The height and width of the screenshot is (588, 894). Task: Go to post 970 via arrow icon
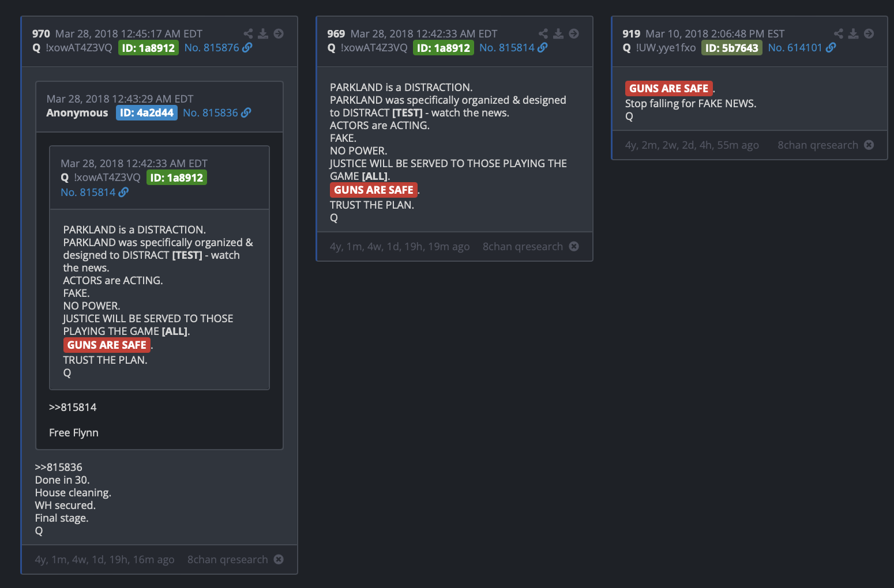pyautogui.click(x=279, y=33)
